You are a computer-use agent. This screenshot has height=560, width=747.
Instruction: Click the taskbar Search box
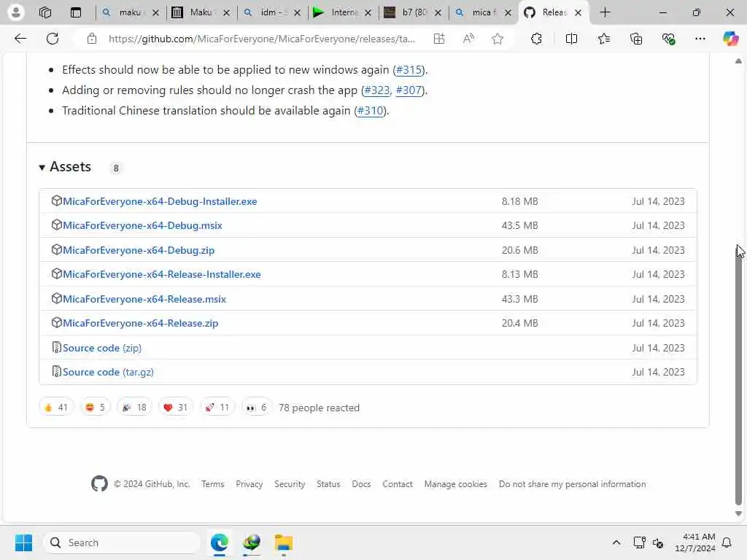[x=122, y=542]
